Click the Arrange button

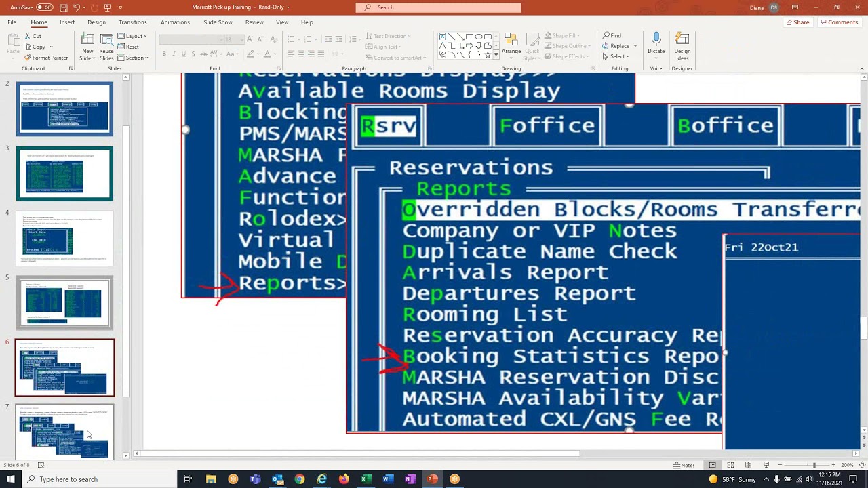tap(511, 45)
